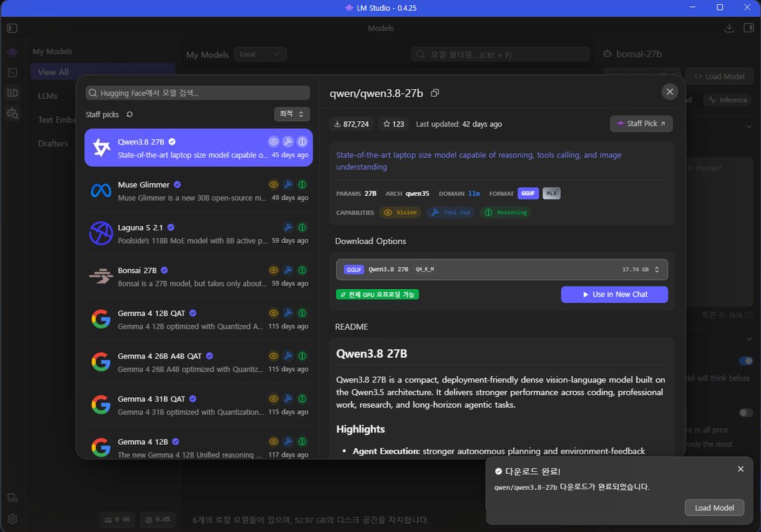Click the Hugging Face model search field
761x532 pixels.
point(198,93)
